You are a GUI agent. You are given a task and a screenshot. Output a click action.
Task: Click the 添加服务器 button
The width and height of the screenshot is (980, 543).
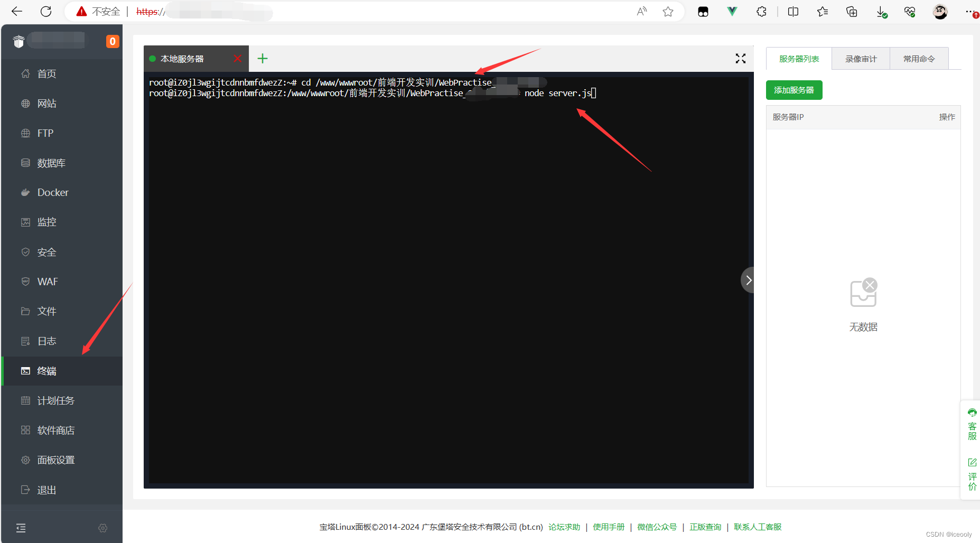pos(794,90)
